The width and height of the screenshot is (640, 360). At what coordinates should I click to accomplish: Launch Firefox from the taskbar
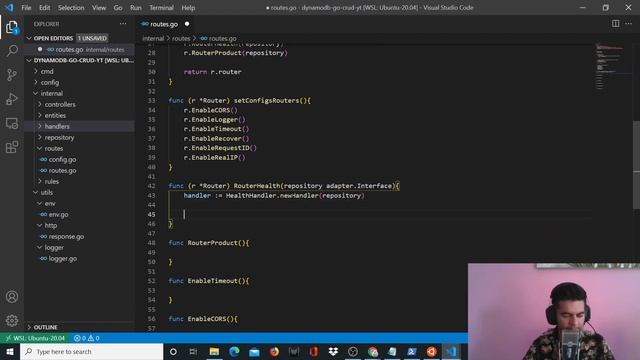pyautogui.click(x=274, y=351)
